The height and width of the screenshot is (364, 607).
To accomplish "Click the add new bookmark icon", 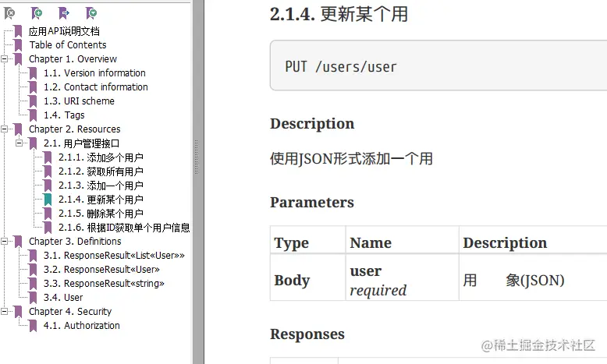I will click(x=37, y=13).
